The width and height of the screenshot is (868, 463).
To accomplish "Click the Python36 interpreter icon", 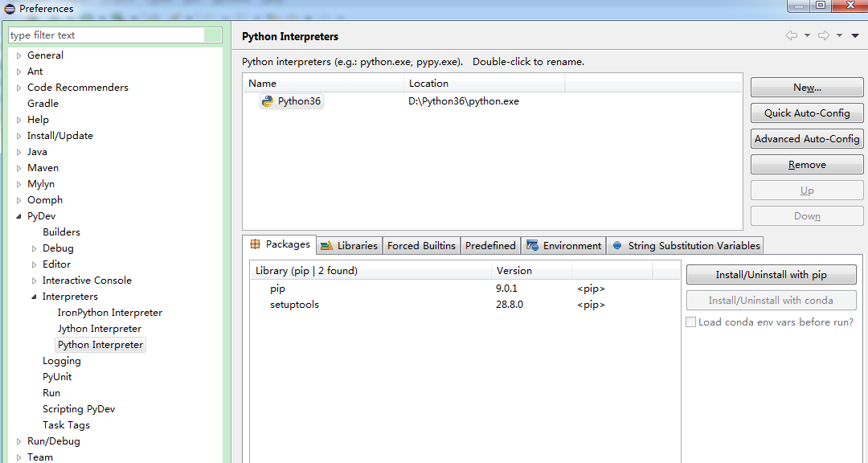I will [267, 101].
